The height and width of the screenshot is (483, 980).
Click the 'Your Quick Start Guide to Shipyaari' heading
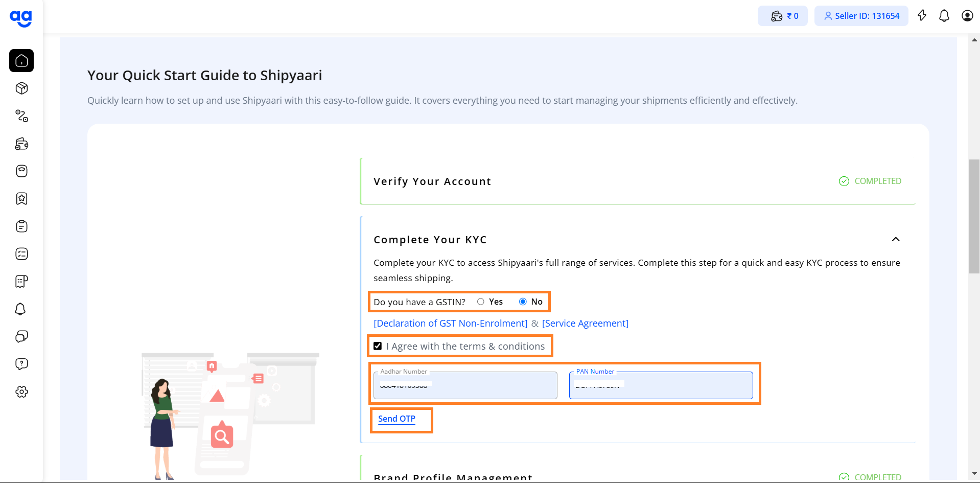coord(204,76)
